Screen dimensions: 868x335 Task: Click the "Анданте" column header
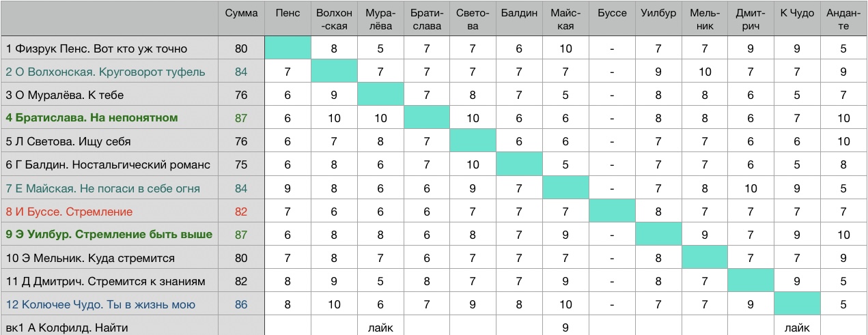coord(843,19)
